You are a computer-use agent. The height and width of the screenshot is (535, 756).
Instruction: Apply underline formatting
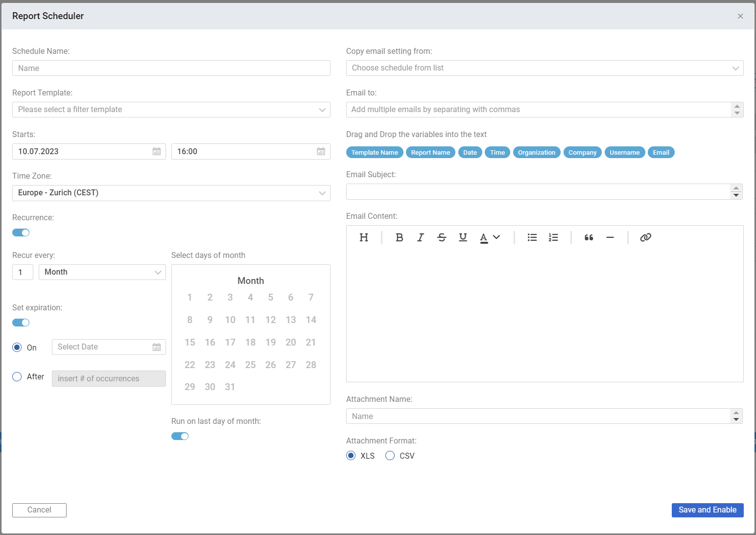coord(463,237)
